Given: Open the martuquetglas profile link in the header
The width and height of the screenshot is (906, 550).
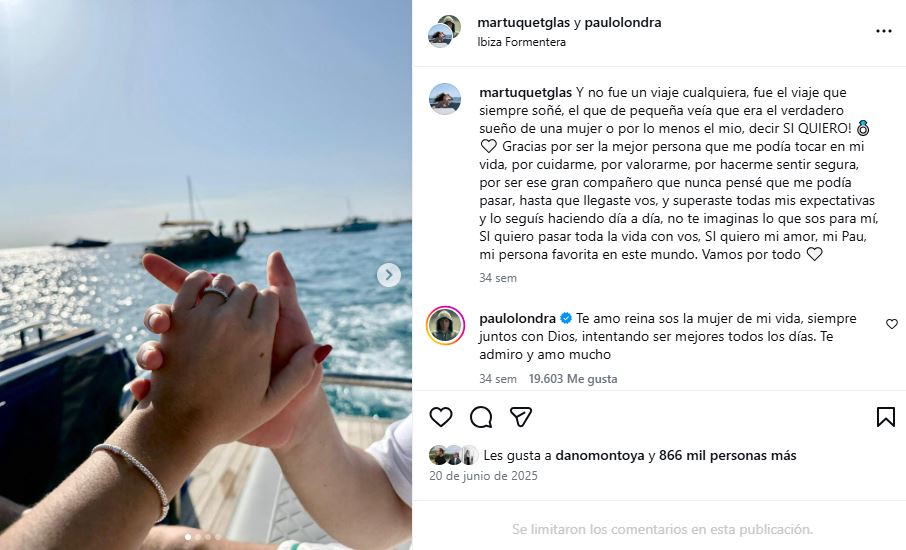Looking at the screenshot, I should pyautogui.click(x=523, y=23).
